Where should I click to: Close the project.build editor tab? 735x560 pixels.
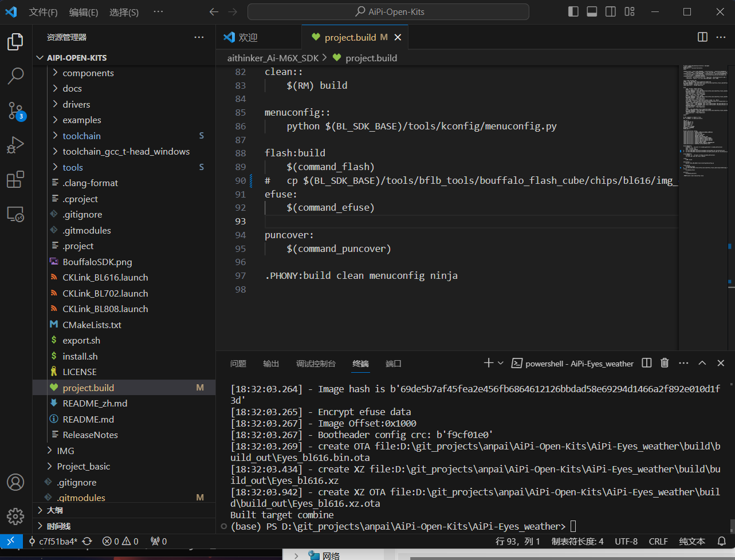(x=398, y=37)
